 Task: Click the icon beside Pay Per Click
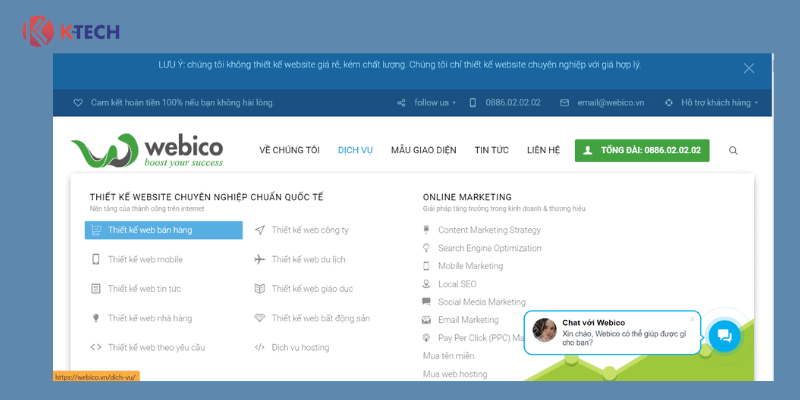427,338
